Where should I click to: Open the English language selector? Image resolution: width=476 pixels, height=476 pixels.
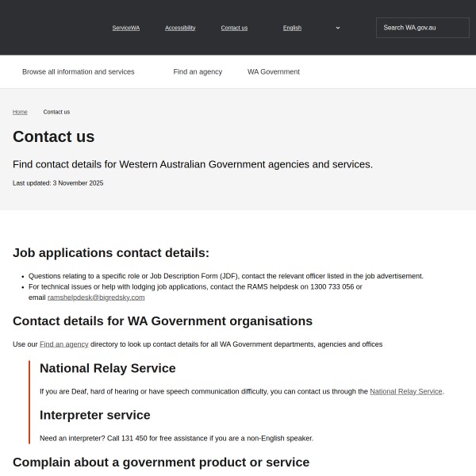coord(293,28)
